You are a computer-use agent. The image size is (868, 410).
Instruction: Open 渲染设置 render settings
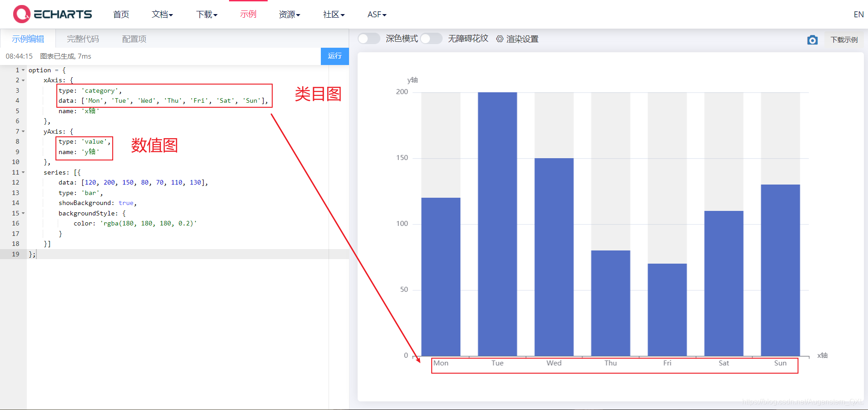522,39
